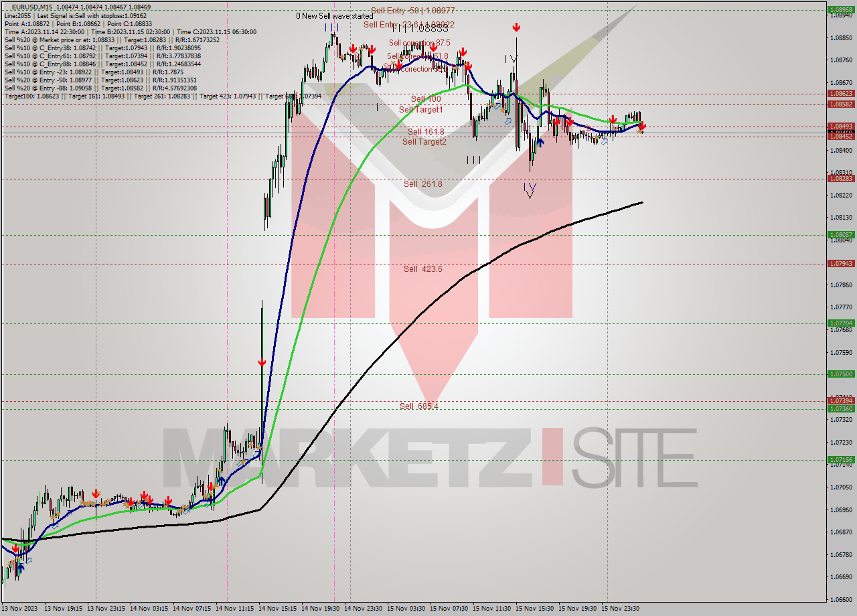This screenshot has height=616, width=857.
Task: Select the 'Sell %10 @ C_Entry88' row
Action: click(102, 64)
